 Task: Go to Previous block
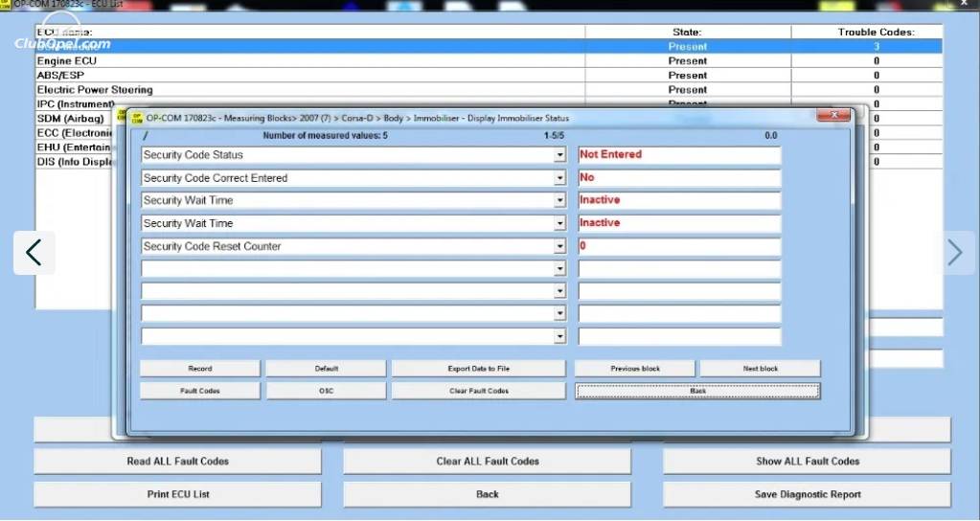[x=635, y=369]
